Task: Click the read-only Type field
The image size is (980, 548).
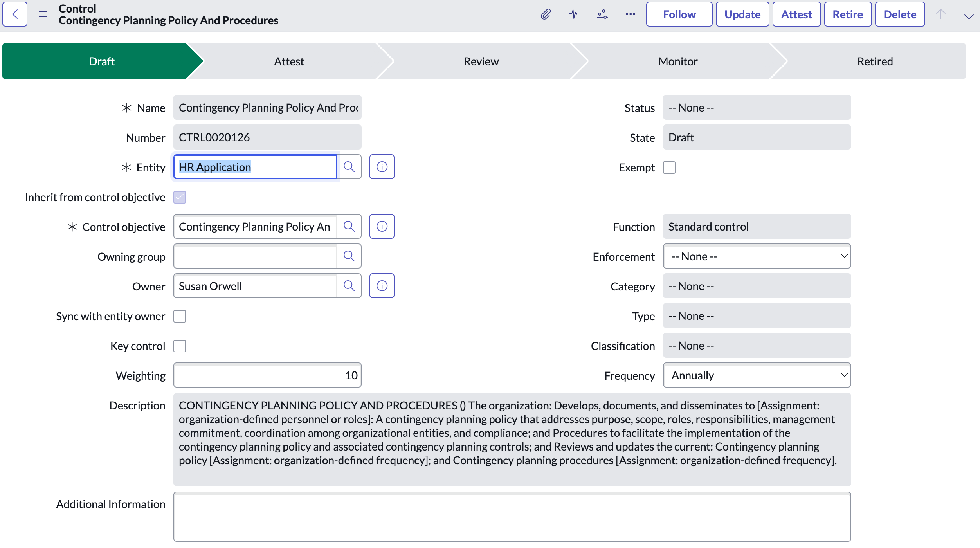Action: pos(757,316)
